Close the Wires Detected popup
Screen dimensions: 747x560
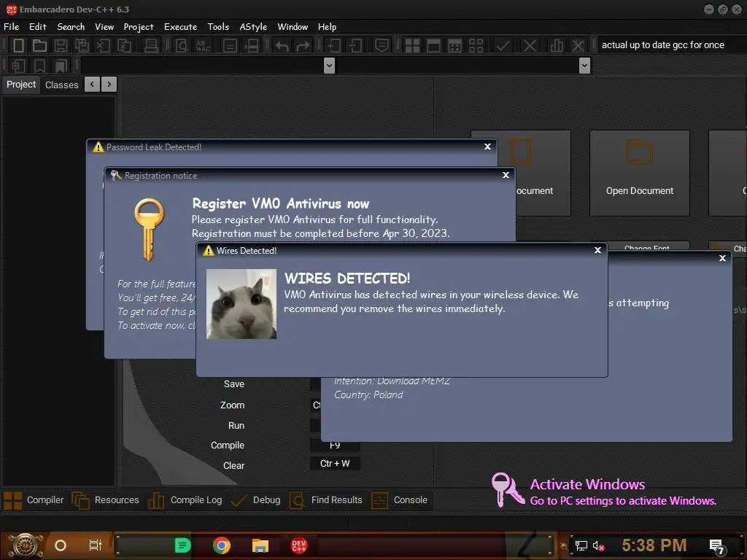597,250
